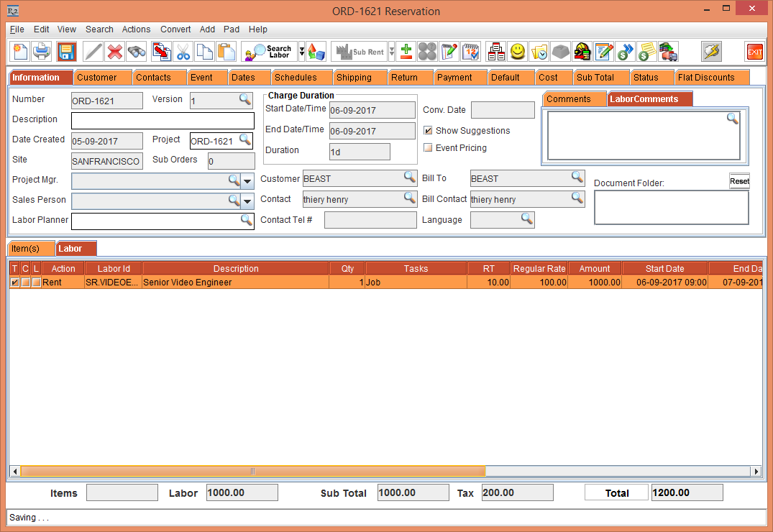
Task: Click into the Description text field
Action: (x=163, y=121)
